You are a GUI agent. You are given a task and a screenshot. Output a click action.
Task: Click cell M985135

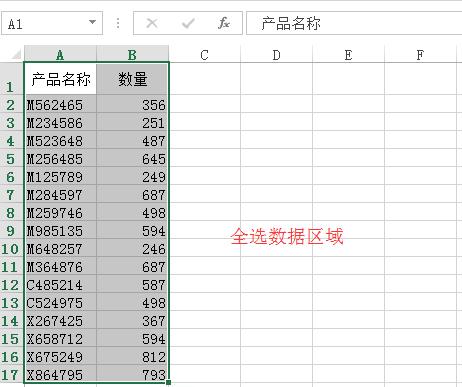coord(60,230)
